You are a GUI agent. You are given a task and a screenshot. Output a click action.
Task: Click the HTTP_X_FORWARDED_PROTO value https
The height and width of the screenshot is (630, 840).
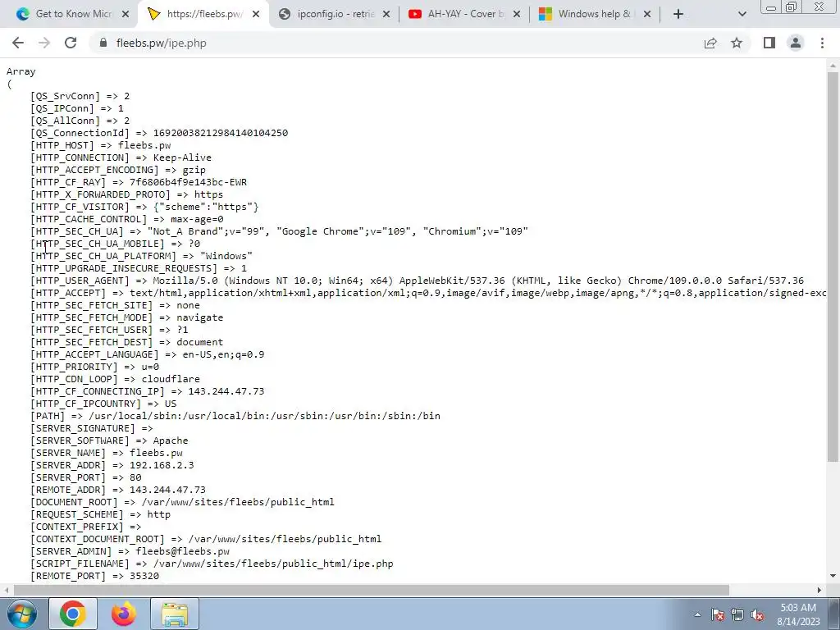[x=208, y=194]
